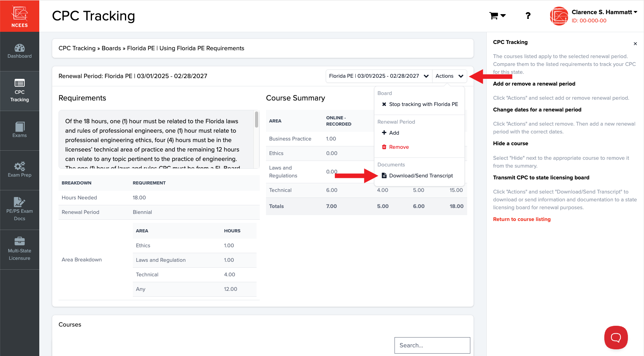Click the Totals row label
This screenshot has height=356, width=644.
point(276,206)
